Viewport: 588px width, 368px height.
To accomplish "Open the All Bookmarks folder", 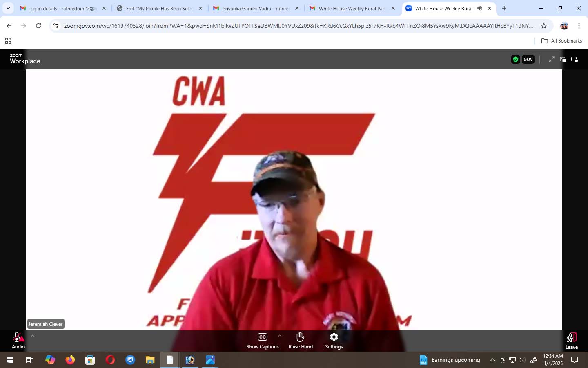I will click(561, 41).
